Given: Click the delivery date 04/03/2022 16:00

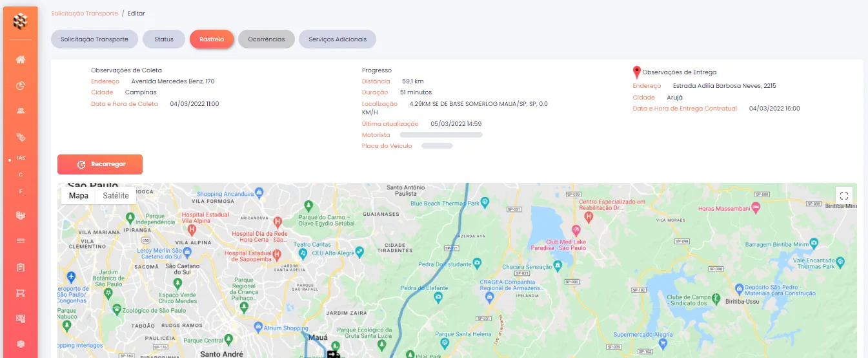Looking at the screenshot, I should point(774,109).
